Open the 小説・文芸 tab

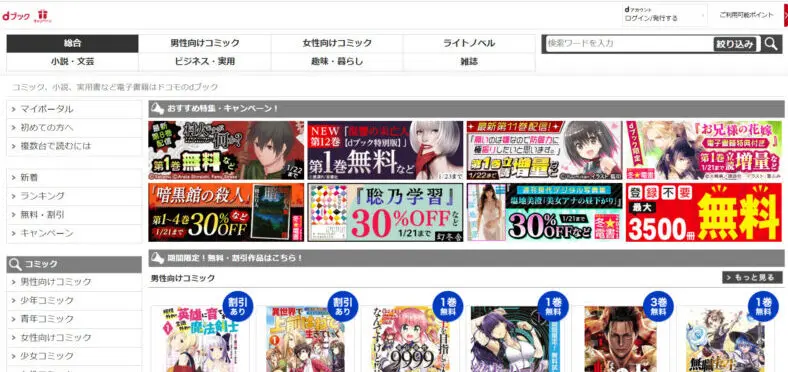(x=72, y=62)
